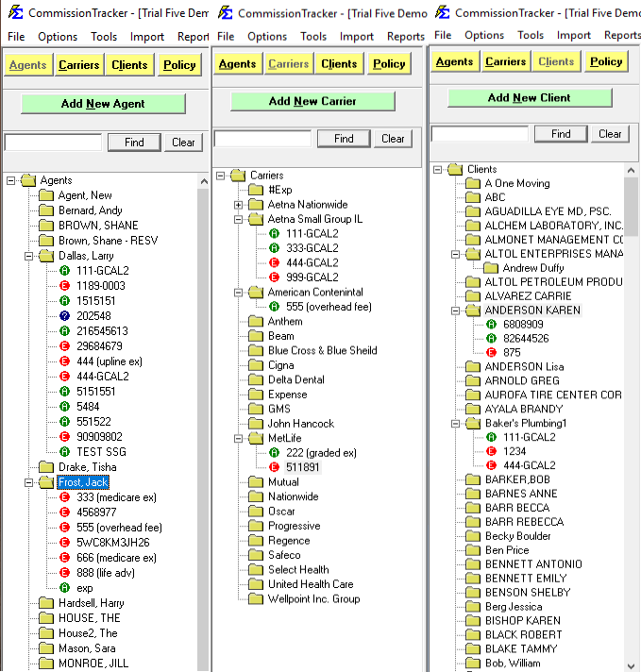Click red icon beside 511891
641x672 pixels.
tap(275, 467)
